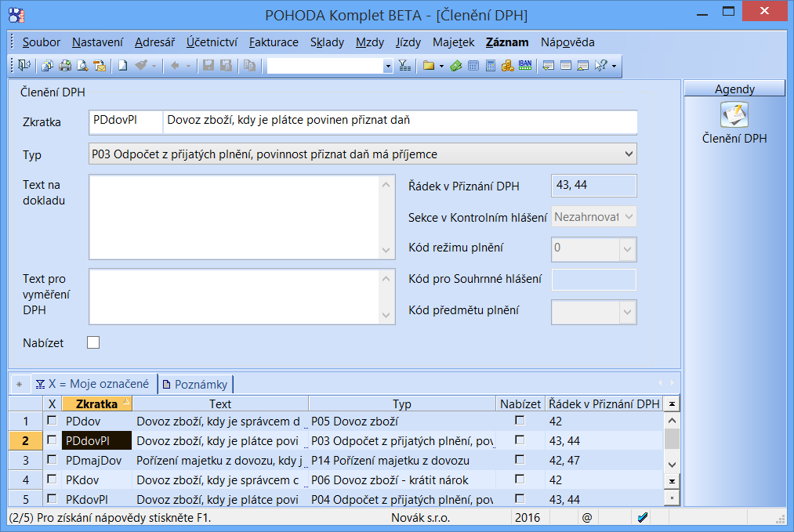Check the X box for row PKdovPl

click(52, 499)
